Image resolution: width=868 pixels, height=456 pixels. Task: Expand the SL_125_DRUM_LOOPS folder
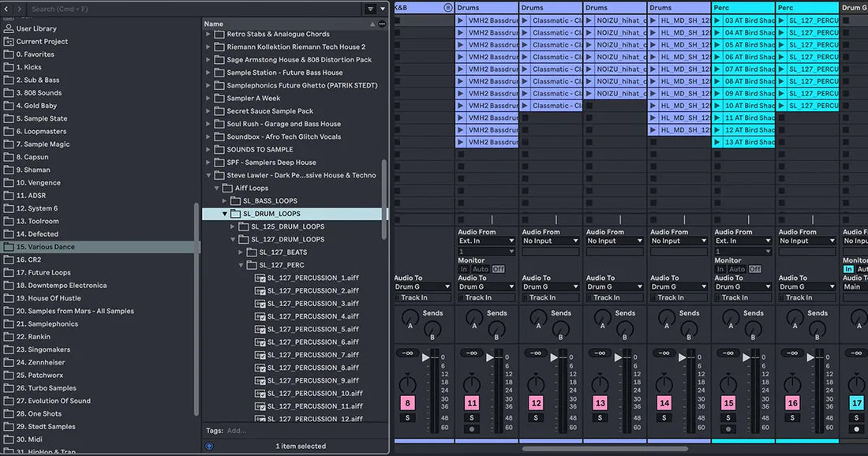(233, 226)
